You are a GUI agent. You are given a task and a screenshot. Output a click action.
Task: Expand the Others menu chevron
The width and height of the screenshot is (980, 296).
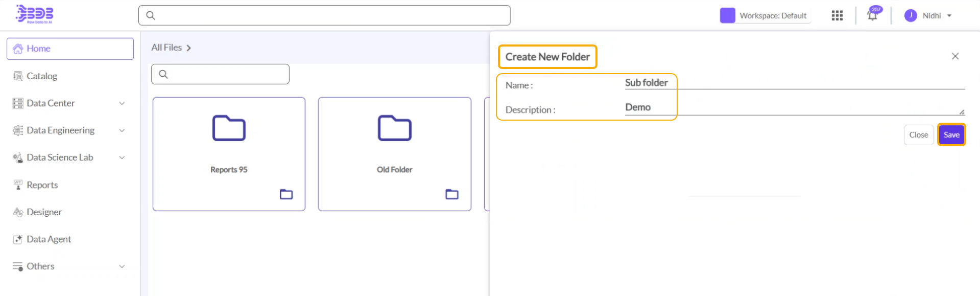point(122,266)
